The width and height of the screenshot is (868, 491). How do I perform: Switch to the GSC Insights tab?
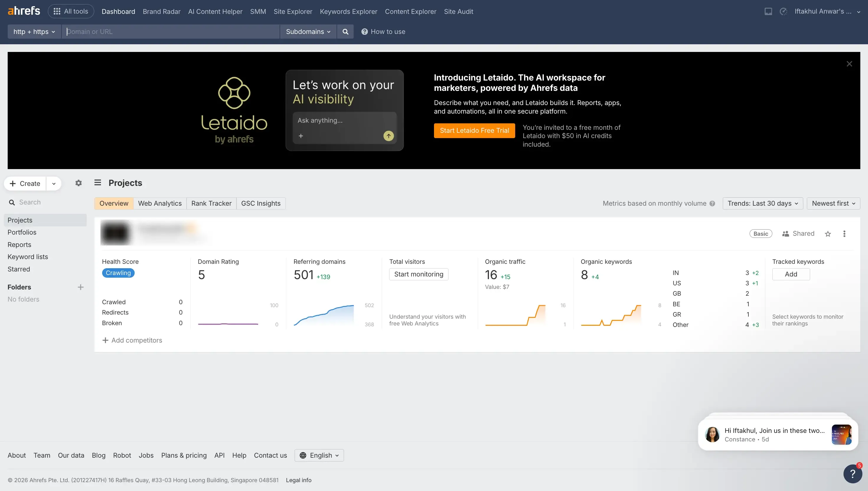pos(261,203)
